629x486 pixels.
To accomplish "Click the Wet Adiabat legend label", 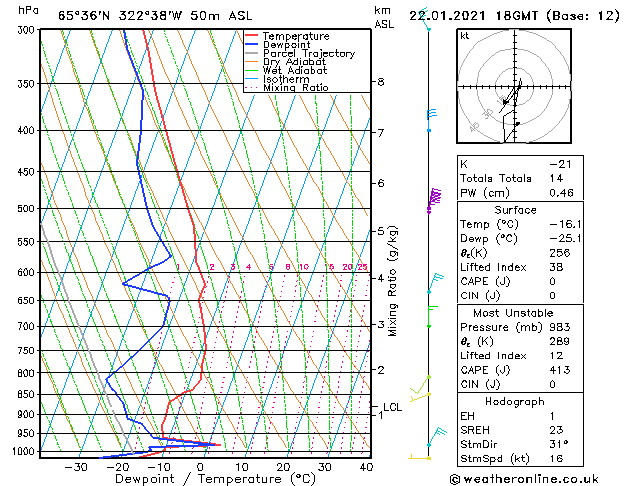I will [x=295, y=71].
